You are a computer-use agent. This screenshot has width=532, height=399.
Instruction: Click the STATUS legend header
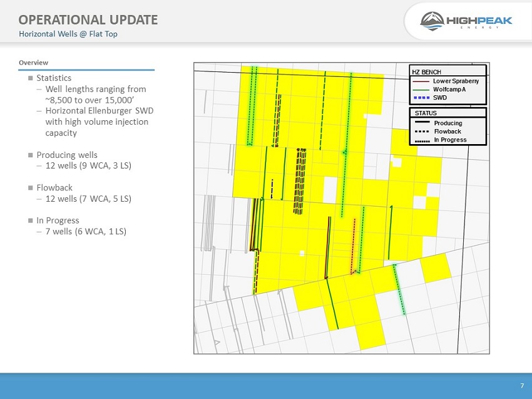(x=426, y=113)
